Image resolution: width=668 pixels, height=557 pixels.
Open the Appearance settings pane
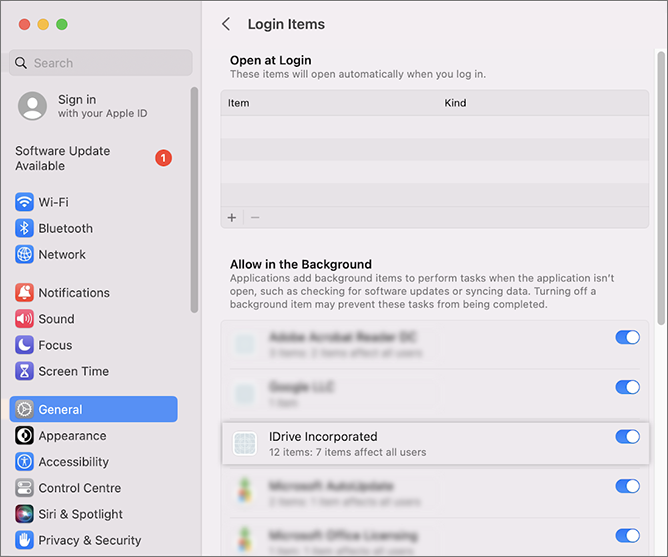(x=72, y=436)
